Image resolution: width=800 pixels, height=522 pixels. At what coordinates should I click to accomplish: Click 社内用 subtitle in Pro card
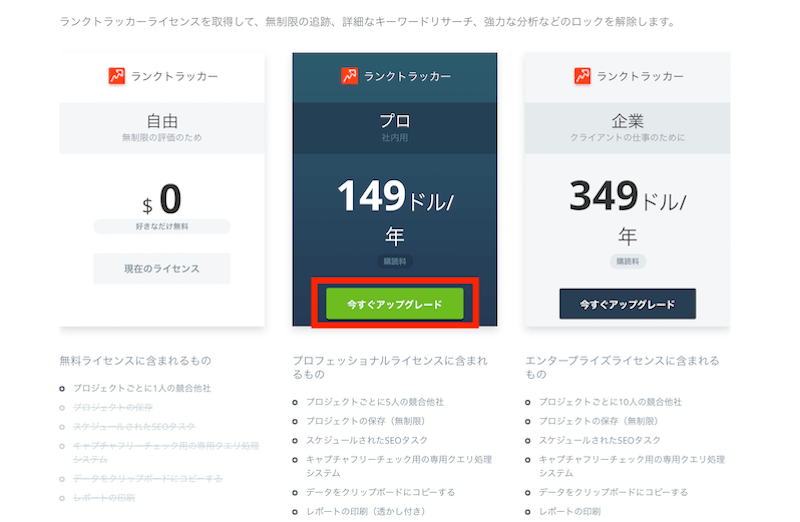[x=394, y=137]
